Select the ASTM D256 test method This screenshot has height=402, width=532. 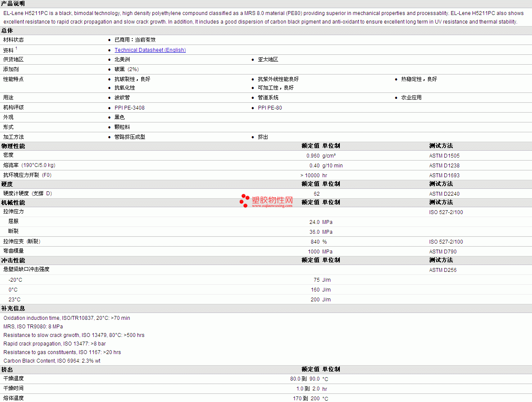[x=443, y=270]
